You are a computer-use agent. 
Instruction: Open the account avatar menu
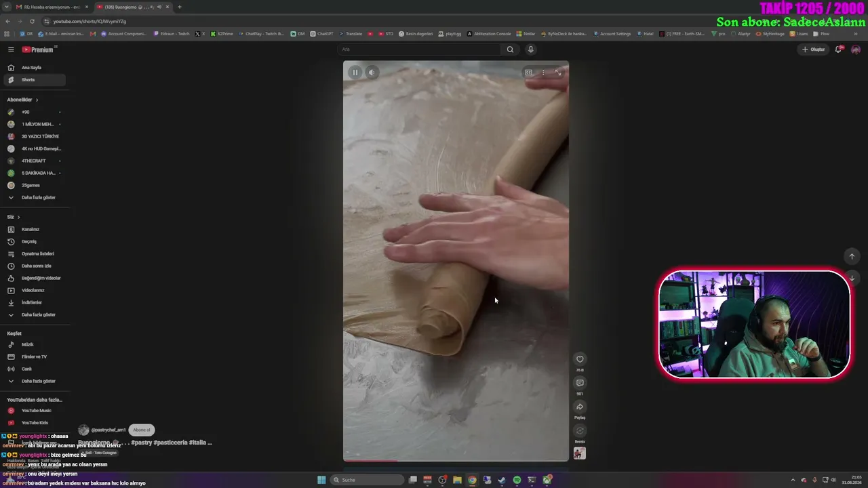click(x=856, y=49)
